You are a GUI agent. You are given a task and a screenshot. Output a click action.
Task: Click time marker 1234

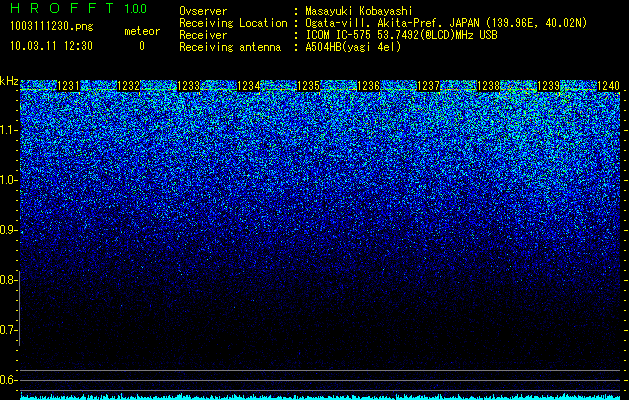tap(249, 85)
